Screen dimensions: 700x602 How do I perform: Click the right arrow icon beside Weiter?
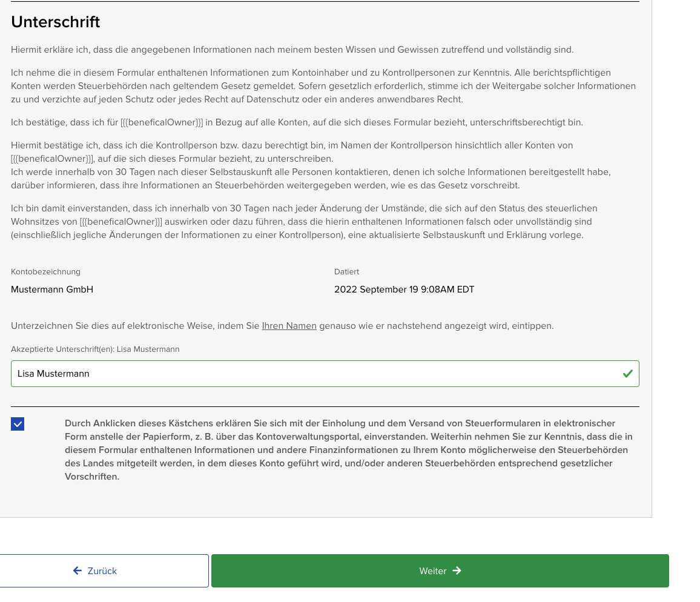(x=457, y=571)
